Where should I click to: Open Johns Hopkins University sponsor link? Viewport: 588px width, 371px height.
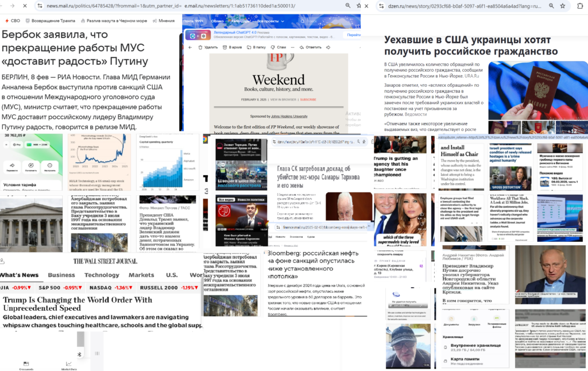pos(289,116)
